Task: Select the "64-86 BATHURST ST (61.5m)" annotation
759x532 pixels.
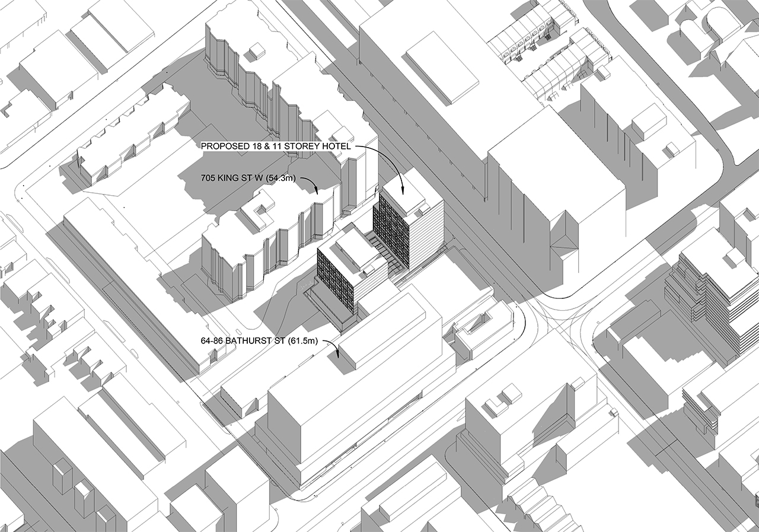Action: (x=260, y=341)
